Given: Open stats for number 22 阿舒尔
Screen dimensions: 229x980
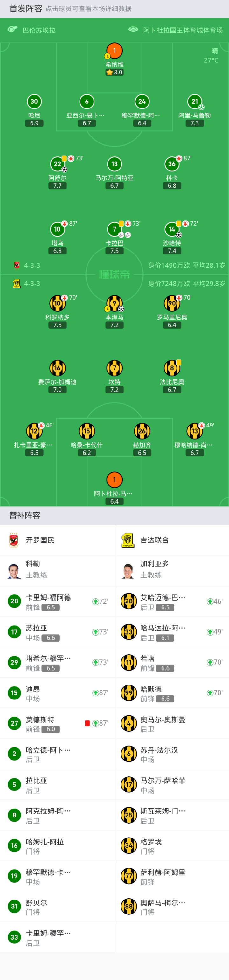Looking at the screenshot, I should [x=58, y=164].
